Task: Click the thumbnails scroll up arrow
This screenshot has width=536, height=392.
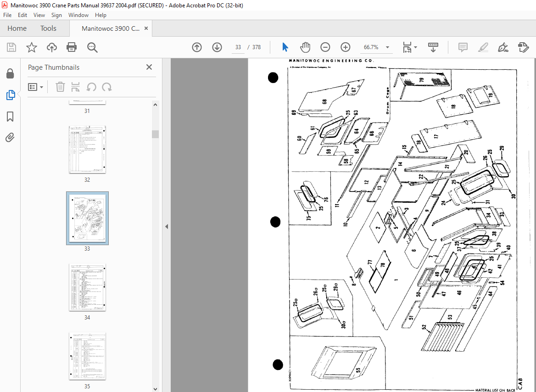Action: pos(155,105)
